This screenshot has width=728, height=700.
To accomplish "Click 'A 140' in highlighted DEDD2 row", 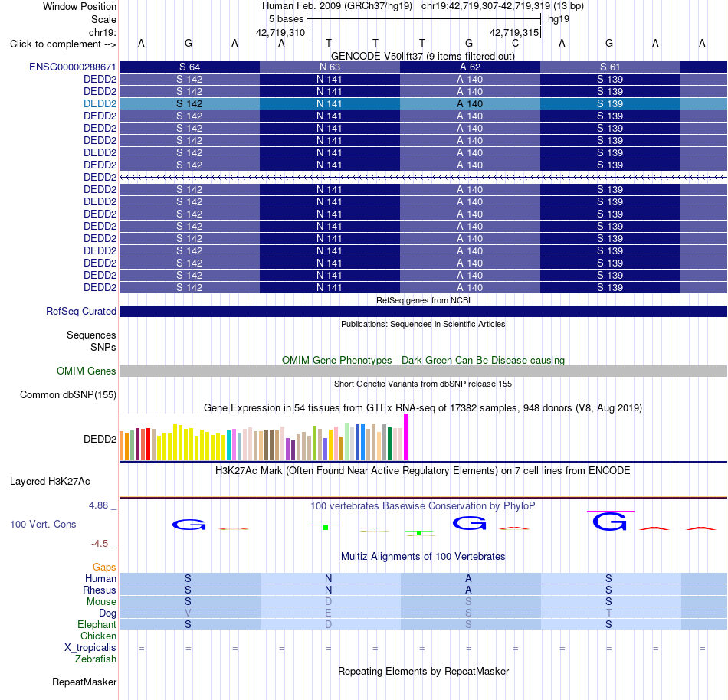I will (470, 103).
